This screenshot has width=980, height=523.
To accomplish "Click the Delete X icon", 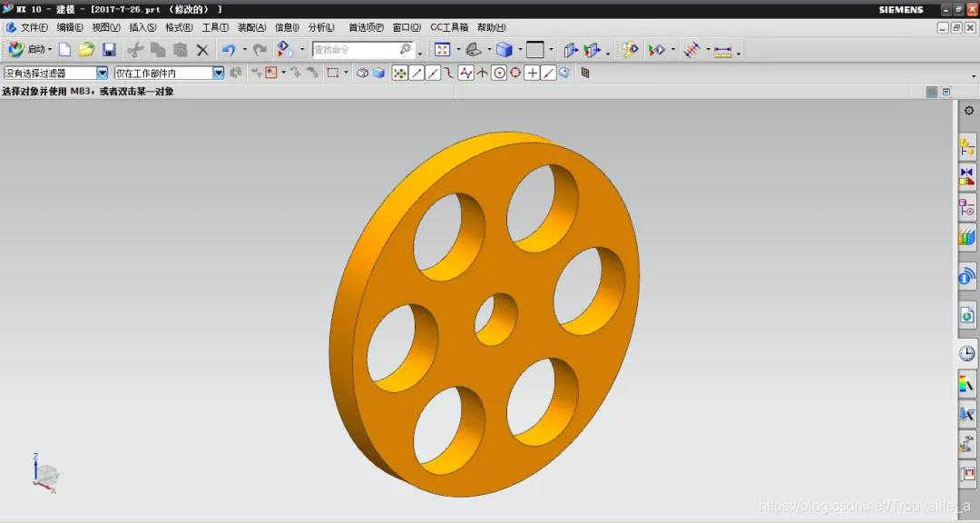I will 202,49.
